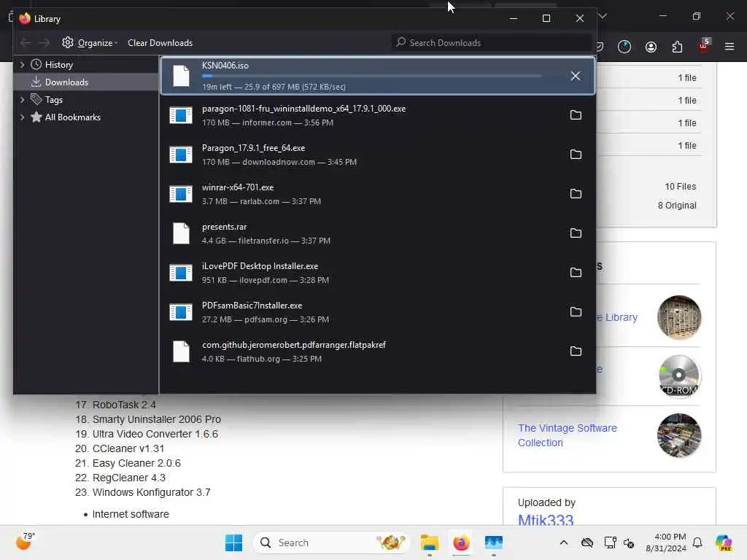Viewport: 747px width, 560px height.
Task: Select the presents.rar download entry
Action: click(x=378, y=233)
